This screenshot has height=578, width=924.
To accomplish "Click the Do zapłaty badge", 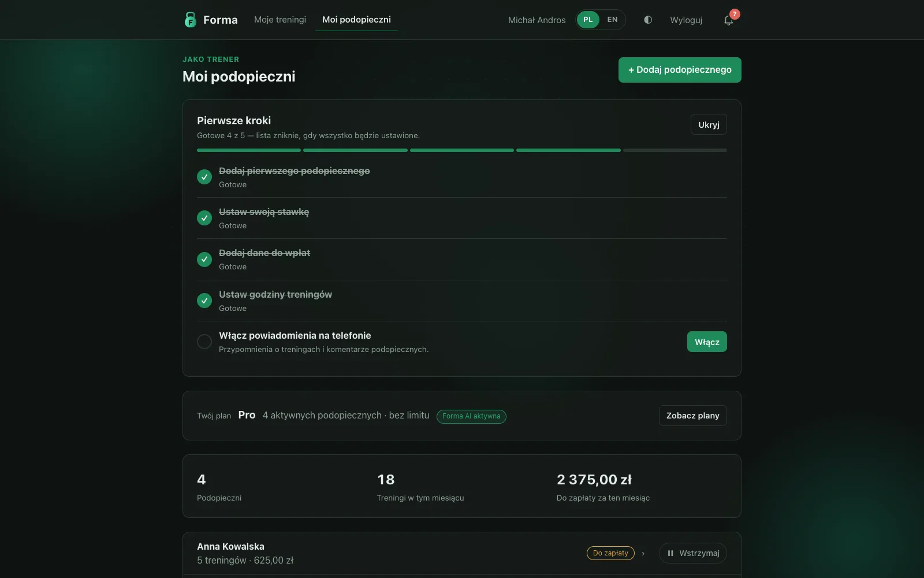I will click(610, 553).
